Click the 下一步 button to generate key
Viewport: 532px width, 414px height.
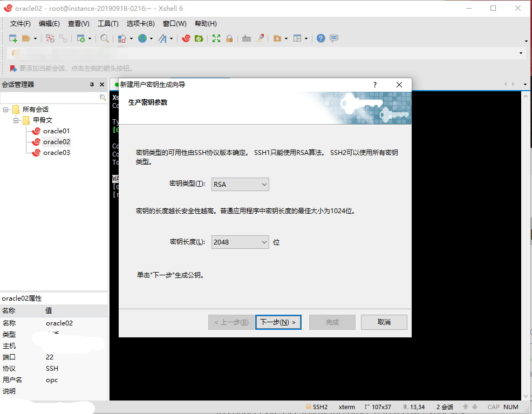278,322
